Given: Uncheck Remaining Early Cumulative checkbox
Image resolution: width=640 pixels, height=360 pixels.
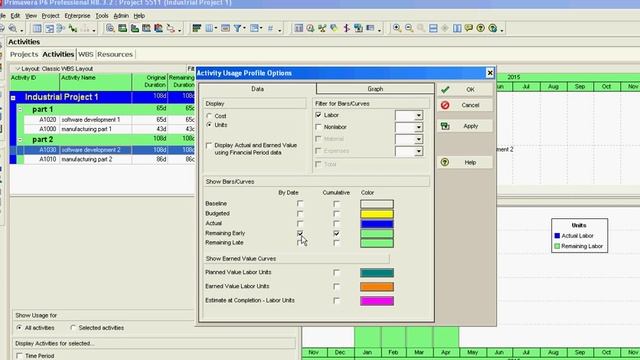Looking at the screenshot, I should tap(336, 233).
